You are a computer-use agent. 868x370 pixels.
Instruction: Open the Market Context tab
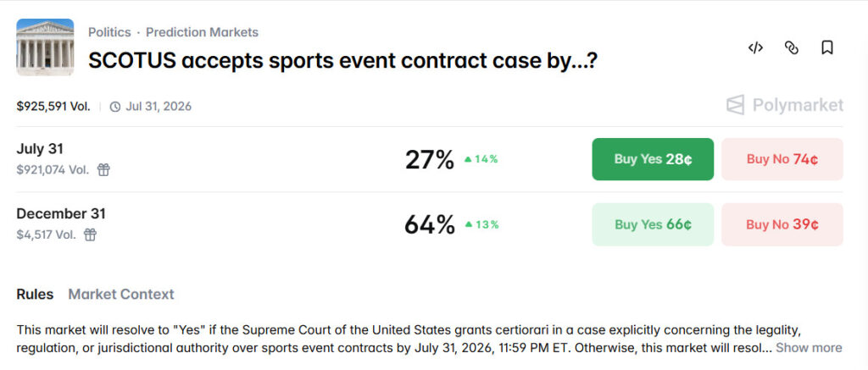pyautogui.click(x=121, y=294)
